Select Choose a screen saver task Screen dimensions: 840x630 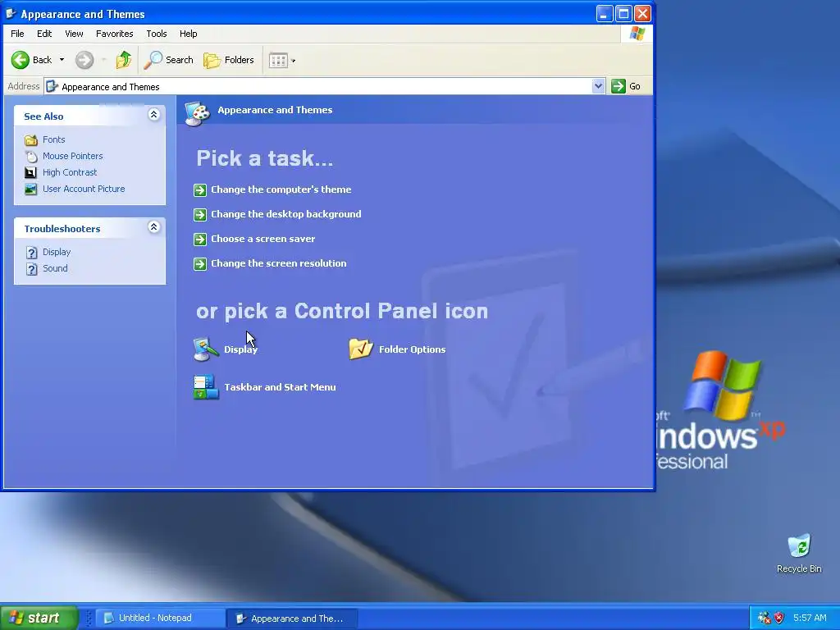click(263, 239)
